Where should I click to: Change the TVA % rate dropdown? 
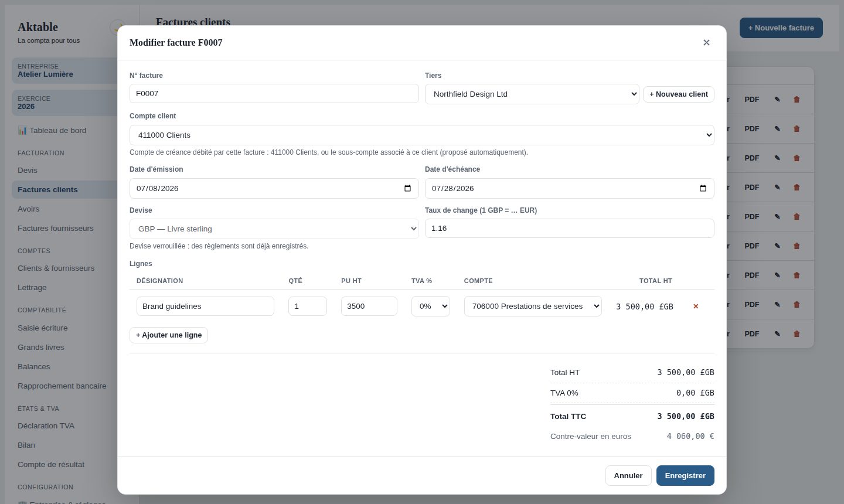pos(430,306)
